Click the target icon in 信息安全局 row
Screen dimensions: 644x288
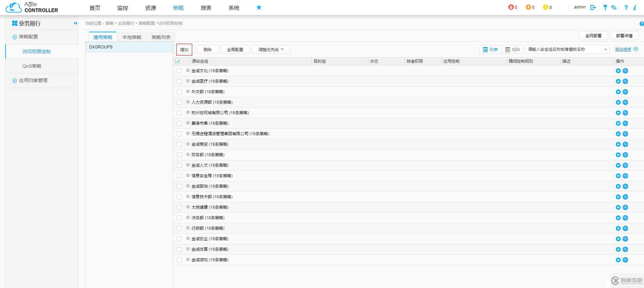click(x=625, y=176)
